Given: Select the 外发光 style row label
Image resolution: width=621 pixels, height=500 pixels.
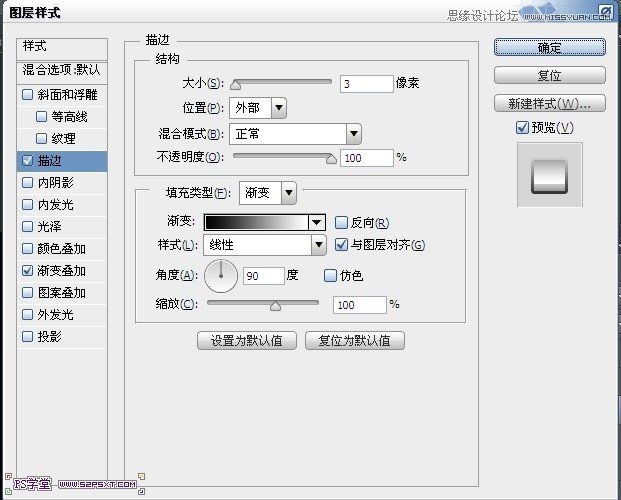Looking at the screenshot, I should point(55,315).
